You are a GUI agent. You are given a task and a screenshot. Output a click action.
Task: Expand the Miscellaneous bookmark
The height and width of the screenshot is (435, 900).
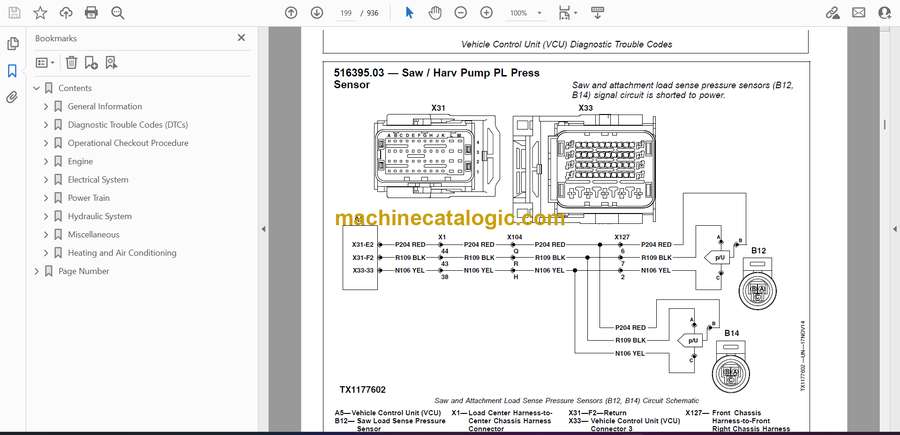coord(46,235)
